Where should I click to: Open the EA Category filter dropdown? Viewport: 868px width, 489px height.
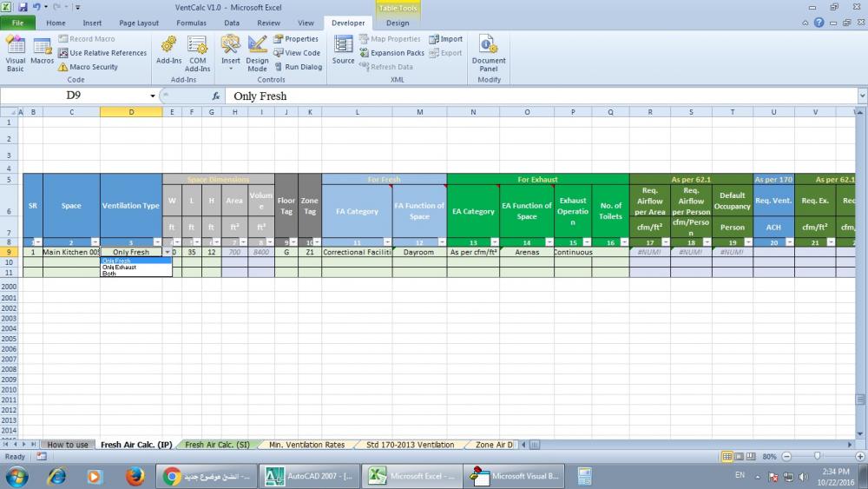click(495, 242)
